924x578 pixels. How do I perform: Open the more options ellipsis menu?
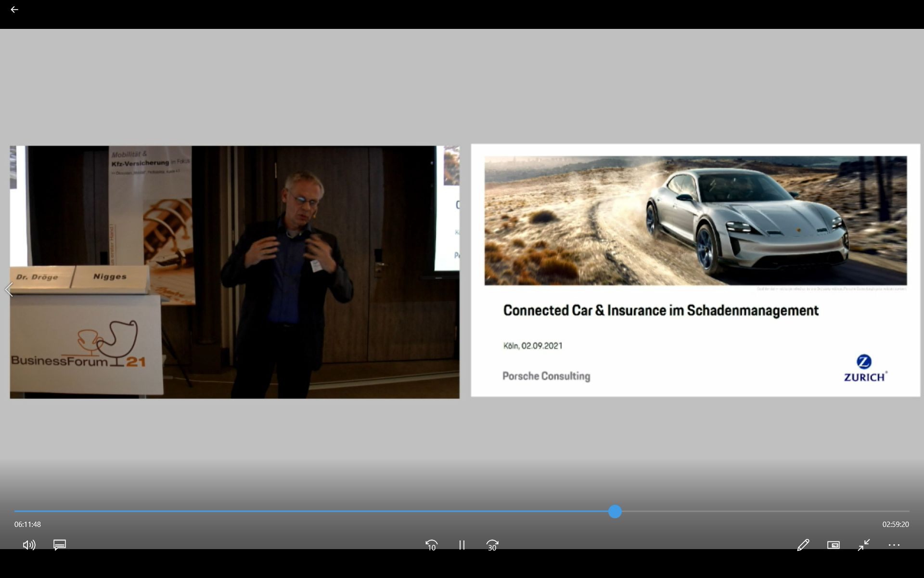(x=894, y=545)
